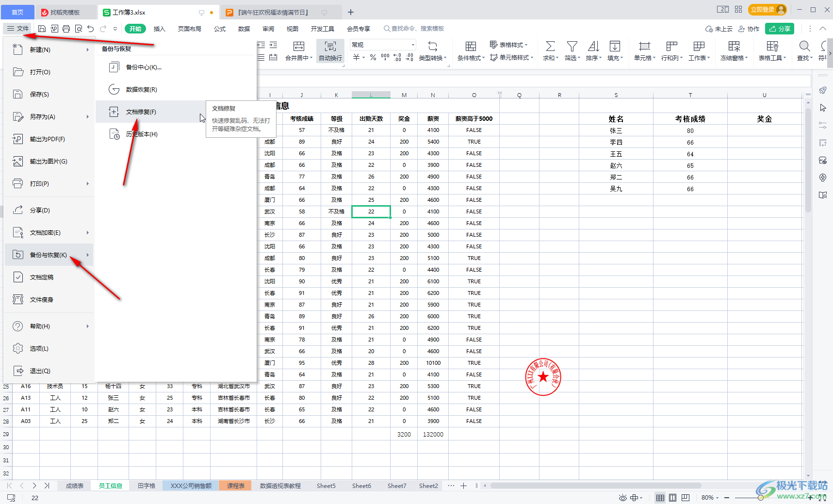The height and width of the screenshot is (504, 833).
Task: Click the redo arrow icon
Action: click(103, 29)
